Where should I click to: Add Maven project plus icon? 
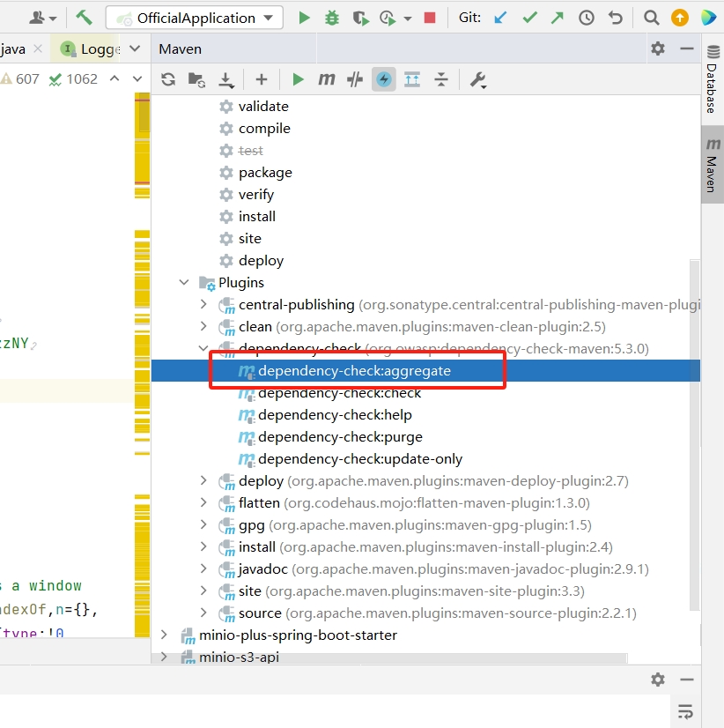pos(262,79)
